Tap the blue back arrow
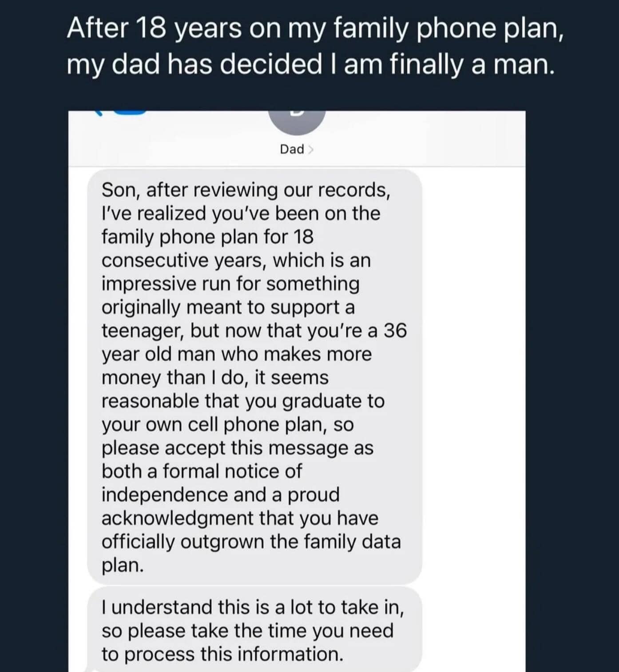Screen dimensions: 619x672 99,113
